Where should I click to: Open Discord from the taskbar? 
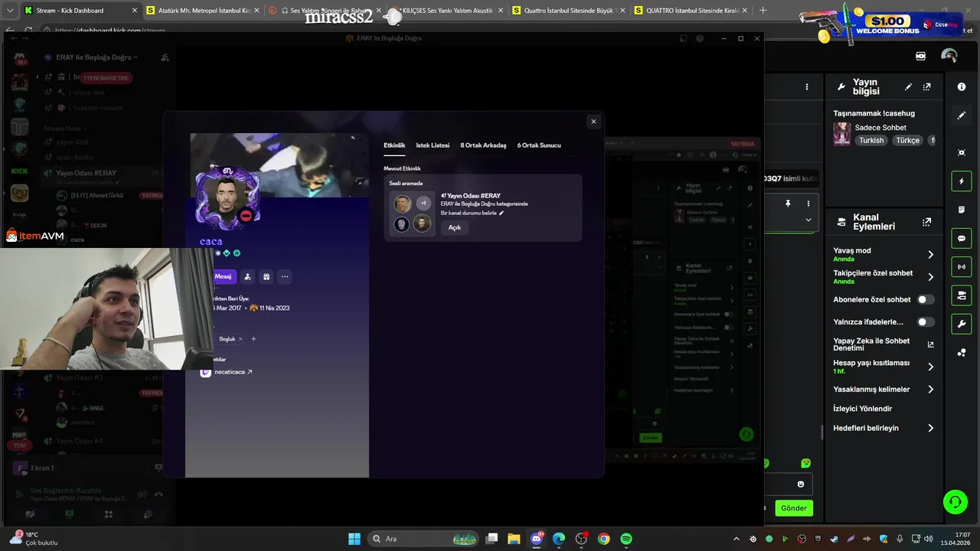[x=537, y=539]
